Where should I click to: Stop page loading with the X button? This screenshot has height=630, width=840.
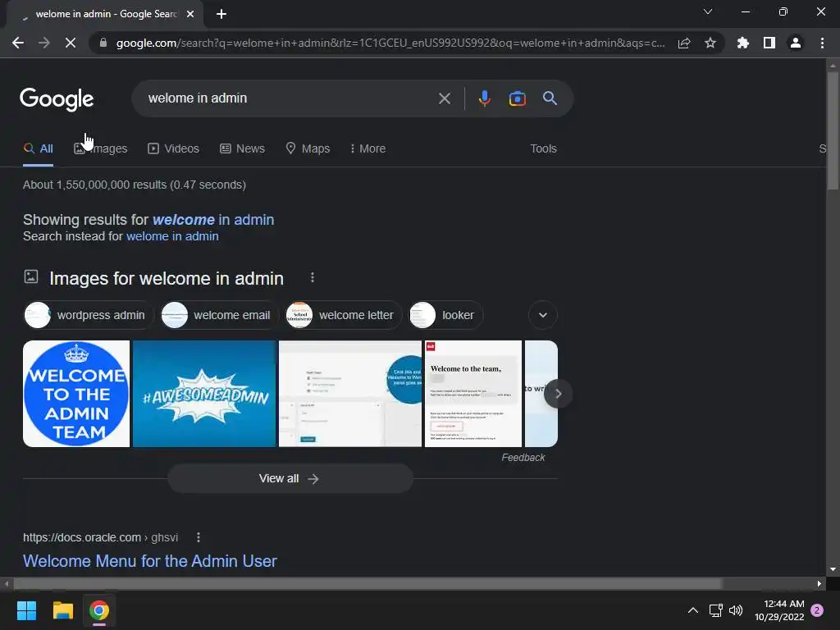71,43
